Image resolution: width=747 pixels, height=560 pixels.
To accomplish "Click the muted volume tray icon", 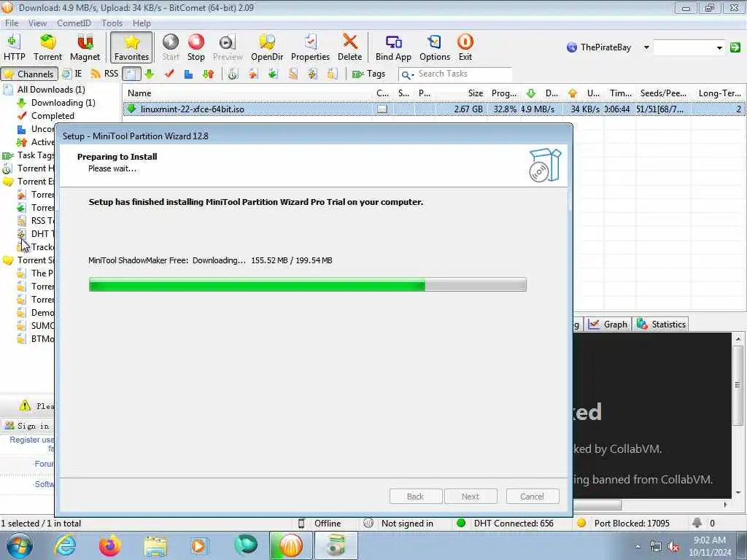I will pyautogui.click(x=673, y=547).
